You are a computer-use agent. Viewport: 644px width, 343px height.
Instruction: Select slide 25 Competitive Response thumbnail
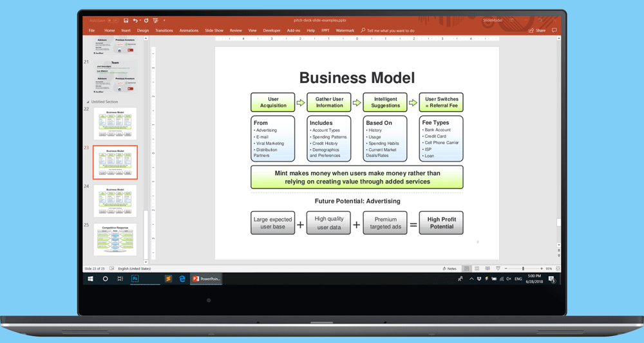[x=115, y=239]
